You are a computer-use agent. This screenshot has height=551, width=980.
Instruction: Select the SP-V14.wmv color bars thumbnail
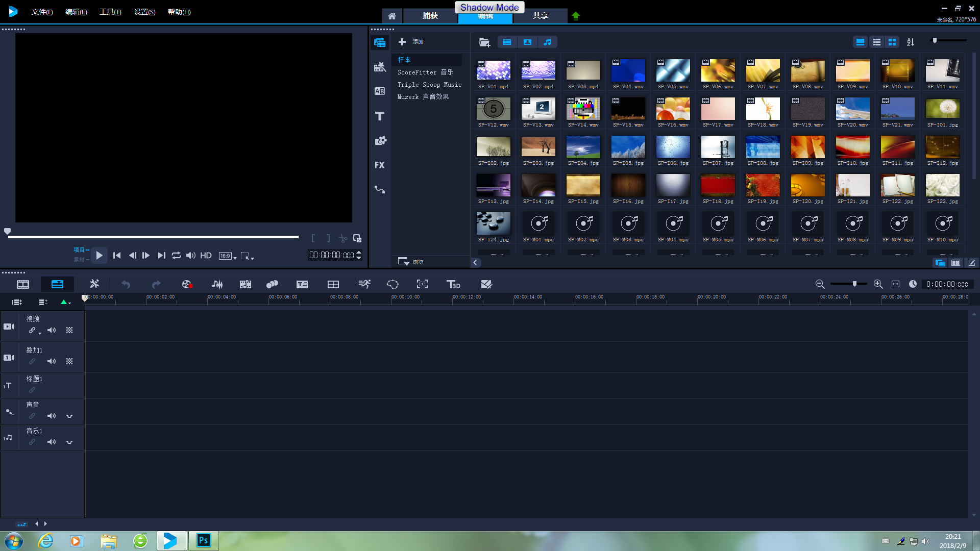[x=583, y=109]
